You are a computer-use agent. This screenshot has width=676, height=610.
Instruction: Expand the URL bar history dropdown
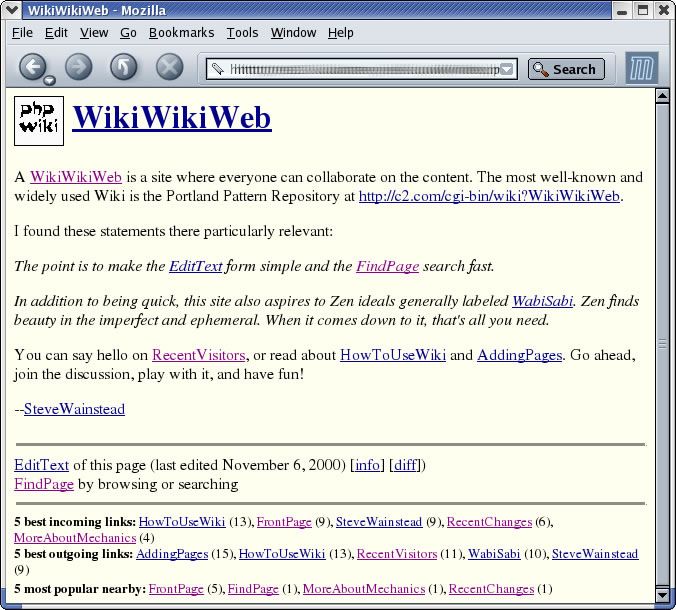pyautogui.click(x=507, y=69)
